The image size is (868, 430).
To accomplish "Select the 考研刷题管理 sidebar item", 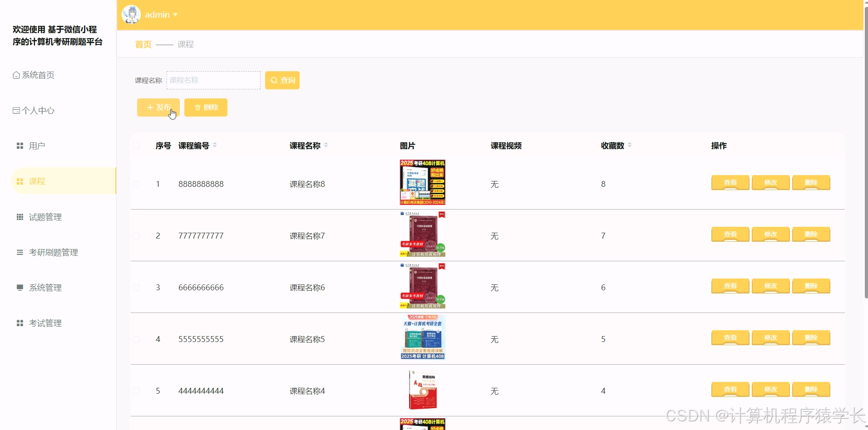I will tap(54, 252).
